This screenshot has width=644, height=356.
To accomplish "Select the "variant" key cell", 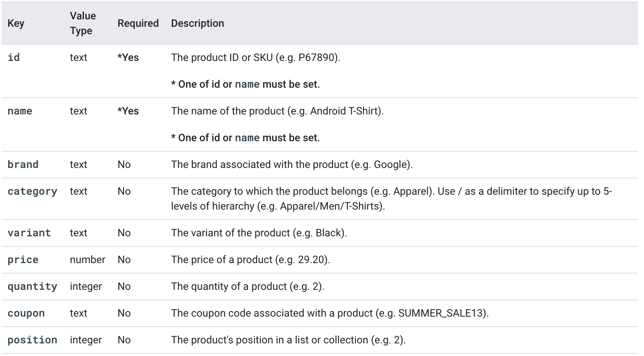I will pos(29,233).
